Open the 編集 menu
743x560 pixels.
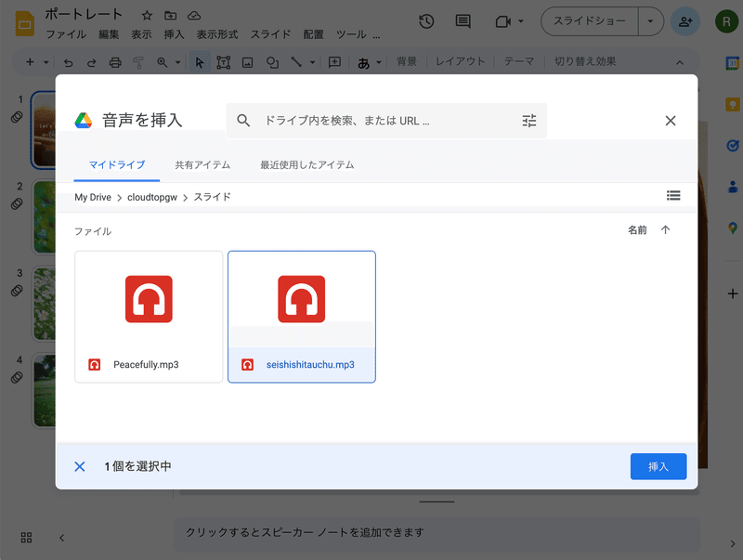(x=109, y=34)
